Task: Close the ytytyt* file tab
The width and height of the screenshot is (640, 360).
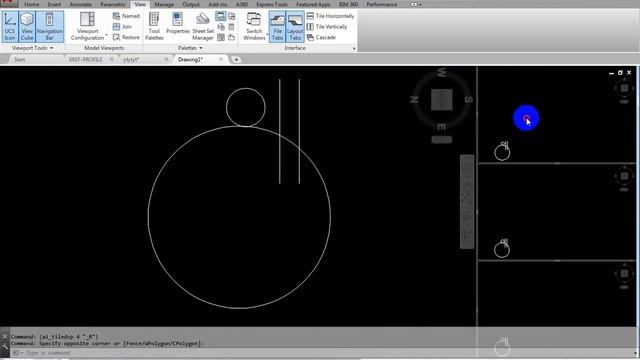Action: 166,60
